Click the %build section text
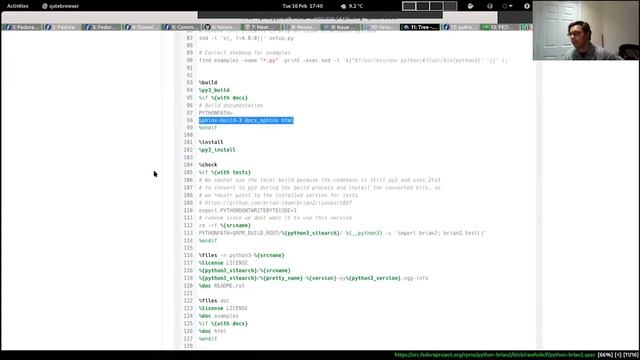Image resolution: width=640 pixels, height=360 pixels. tap(208, 82)
